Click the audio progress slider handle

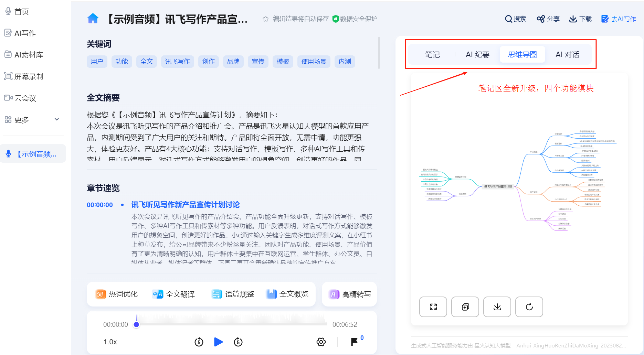pos(136,324)
